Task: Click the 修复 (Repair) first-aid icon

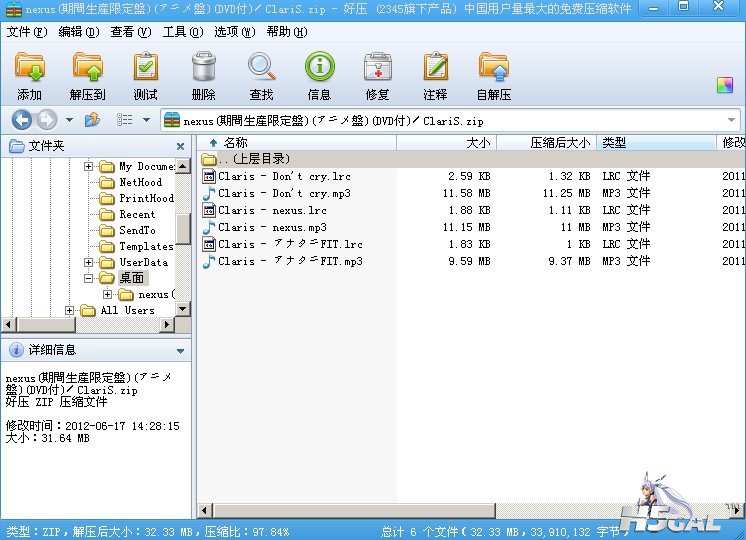Action: pos(377,68)
